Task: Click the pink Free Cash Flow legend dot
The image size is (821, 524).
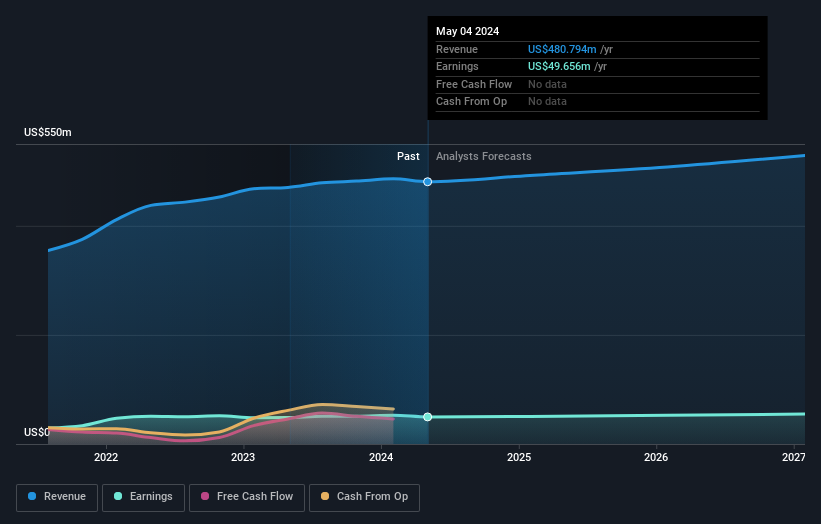Action: coord(205,496)
